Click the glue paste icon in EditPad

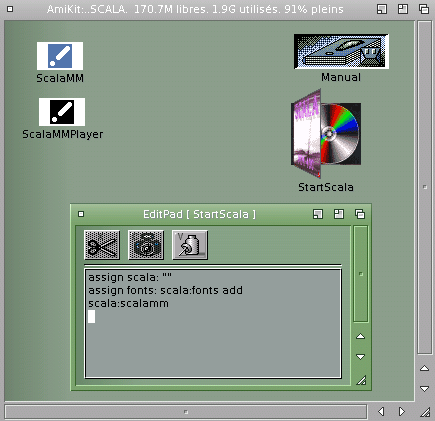pos(190,245)
